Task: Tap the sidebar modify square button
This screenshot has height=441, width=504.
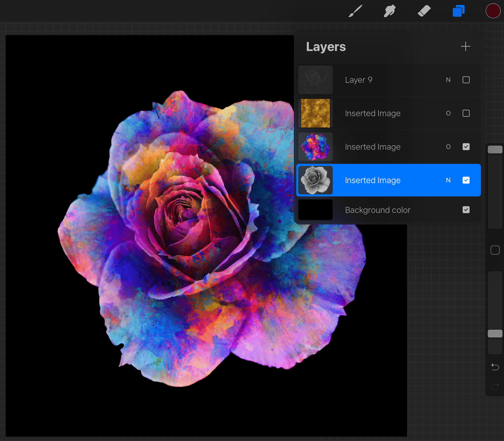Action: point(495,250)
